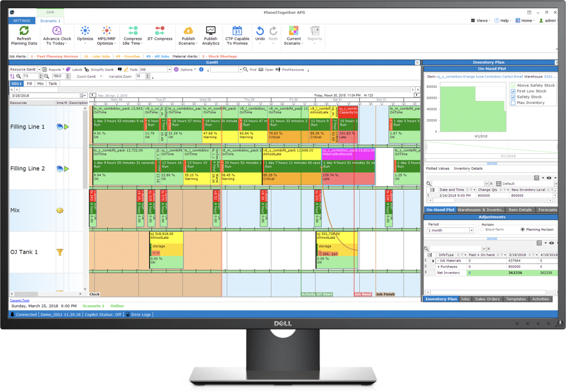This screenshot has height=392, width=566.
Task: Click the JIT Compress icon
Action: (160, 30)
